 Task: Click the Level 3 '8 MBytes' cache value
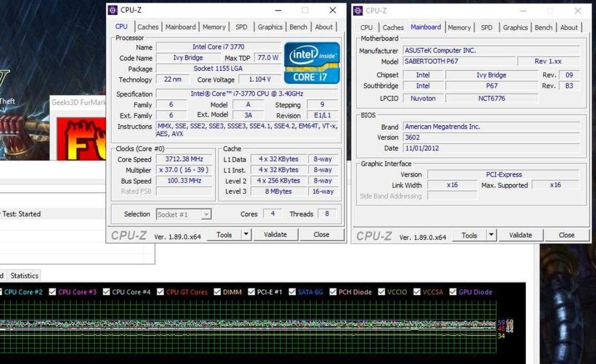278,191
